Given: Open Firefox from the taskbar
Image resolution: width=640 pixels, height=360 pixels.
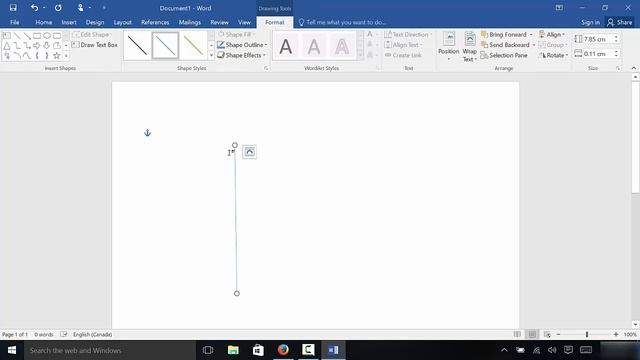Looking at the screenshot, I should (283, 350).
